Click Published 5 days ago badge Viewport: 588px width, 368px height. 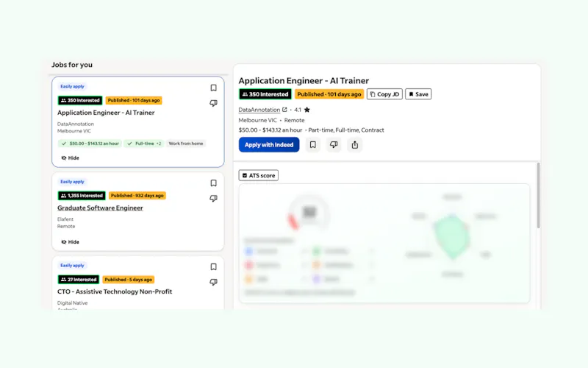point(128,280)
